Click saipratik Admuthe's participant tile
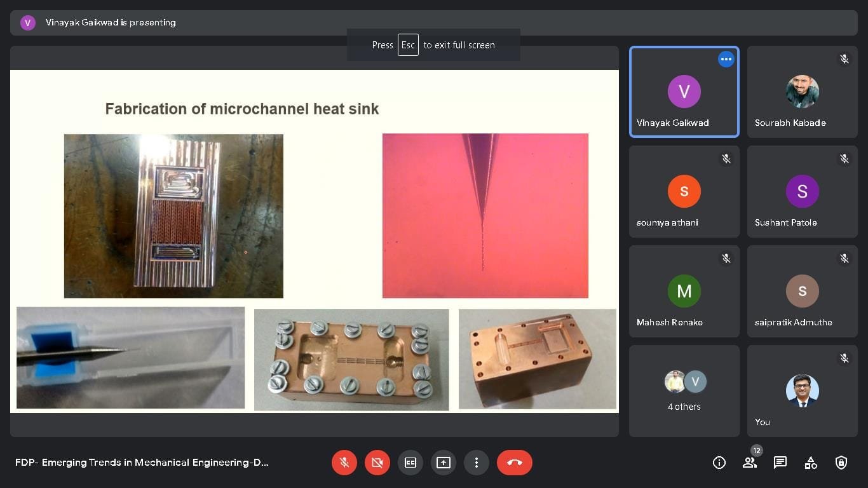This screenshot has width=868, height=488. pos(802,292)
